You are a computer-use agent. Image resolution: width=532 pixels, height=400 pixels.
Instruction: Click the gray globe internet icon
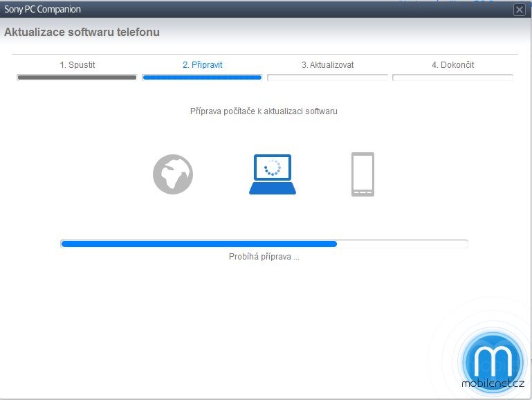(x=173, y=174)
